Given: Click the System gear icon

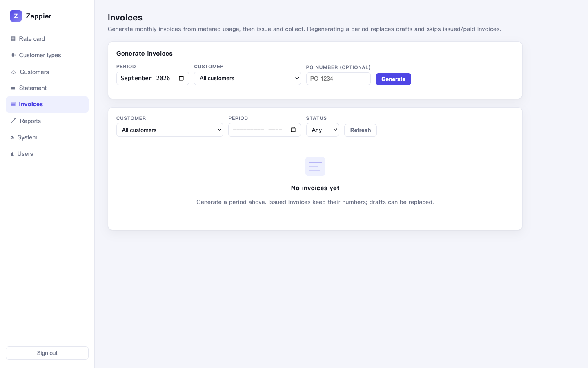Looking at the screenshot, I should 12,137.
